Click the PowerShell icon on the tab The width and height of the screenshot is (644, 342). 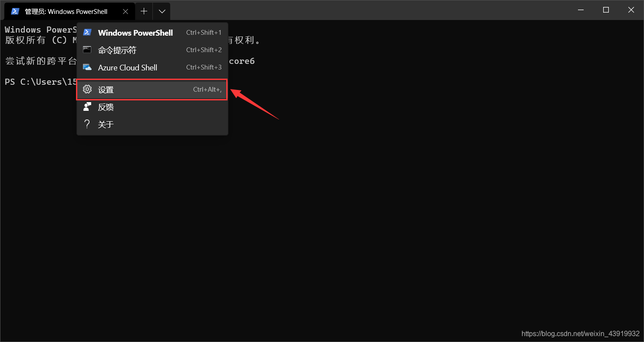15,11
